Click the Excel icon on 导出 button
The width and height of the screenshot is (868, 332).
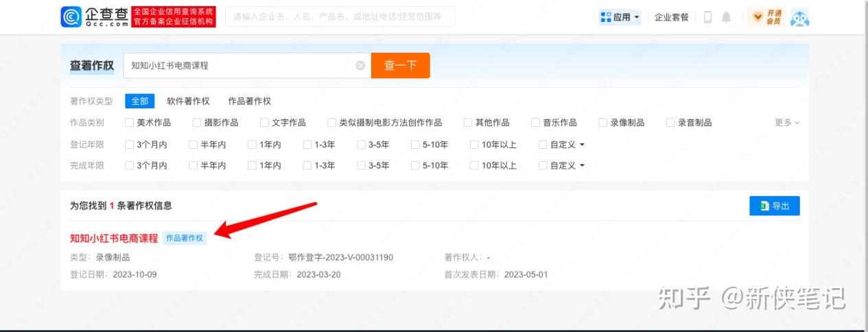coord(763,206)
